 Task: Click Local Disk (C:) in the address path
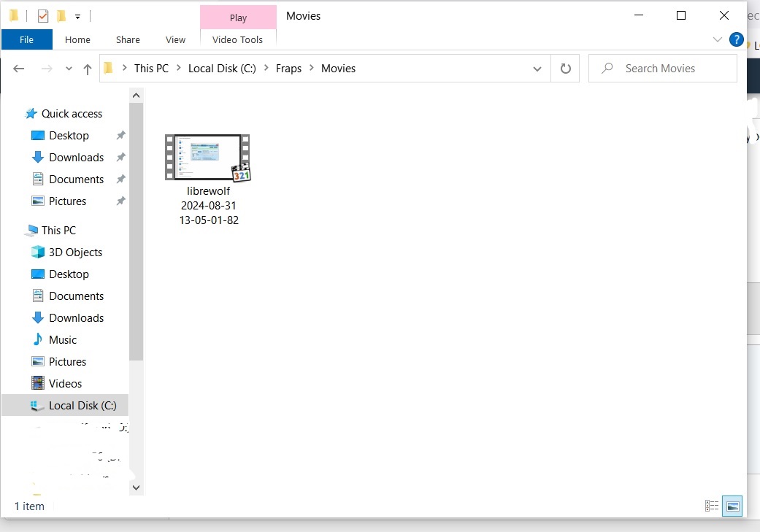[x=222, y=69]
